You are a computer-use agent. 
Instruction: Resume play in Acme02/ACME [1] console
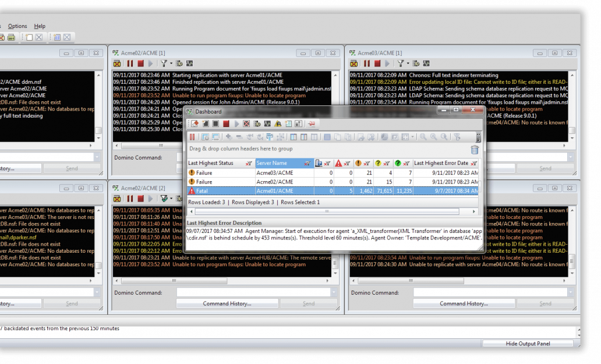[x=151, y=63]
